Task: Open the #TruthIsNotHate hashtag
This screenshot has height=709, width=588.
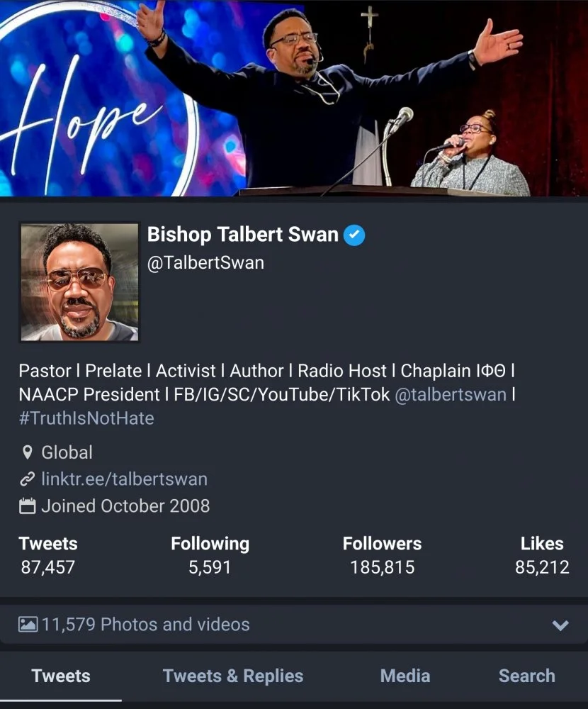Action: (86, 418)
